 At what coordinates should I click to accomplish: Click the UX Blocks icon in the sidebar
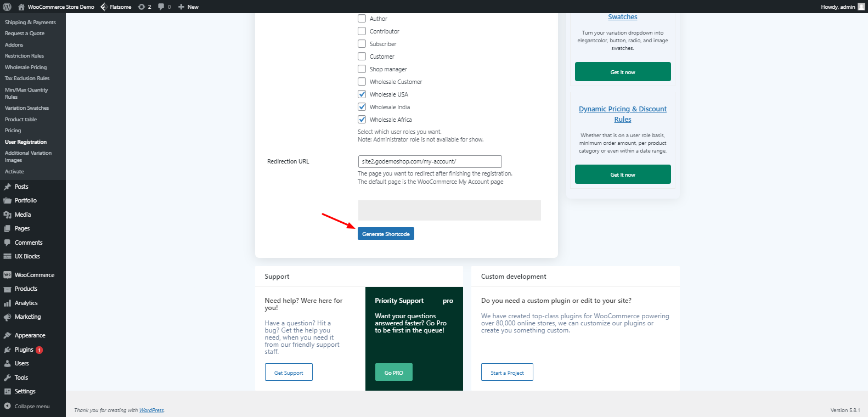[8, 256]
